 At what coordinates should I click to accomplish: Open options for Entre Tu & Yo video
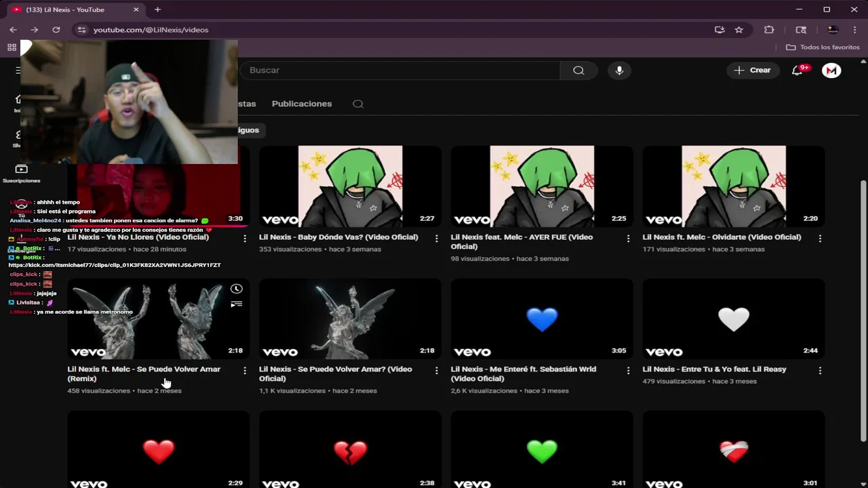click(x=820, y=371)
